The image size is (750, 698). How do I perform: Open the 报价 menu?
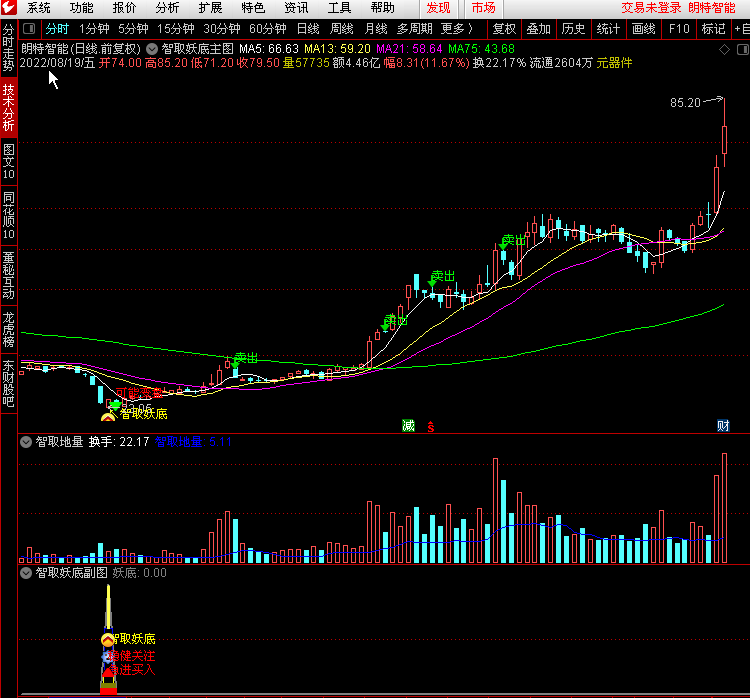pyautogui.click(x=124, y=8)
